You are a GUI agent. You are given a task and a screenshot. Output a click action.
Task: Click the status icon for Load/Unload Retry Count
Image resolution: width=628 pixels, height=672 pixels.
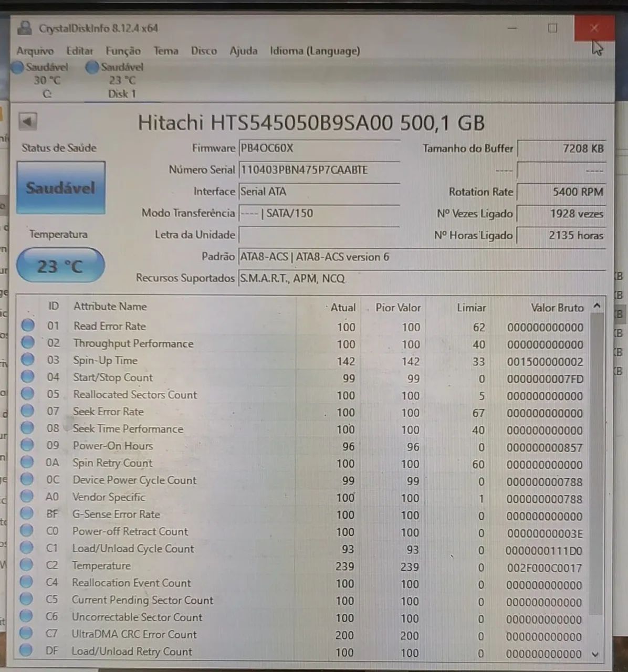pyautogui.click(x=26, y=650)
